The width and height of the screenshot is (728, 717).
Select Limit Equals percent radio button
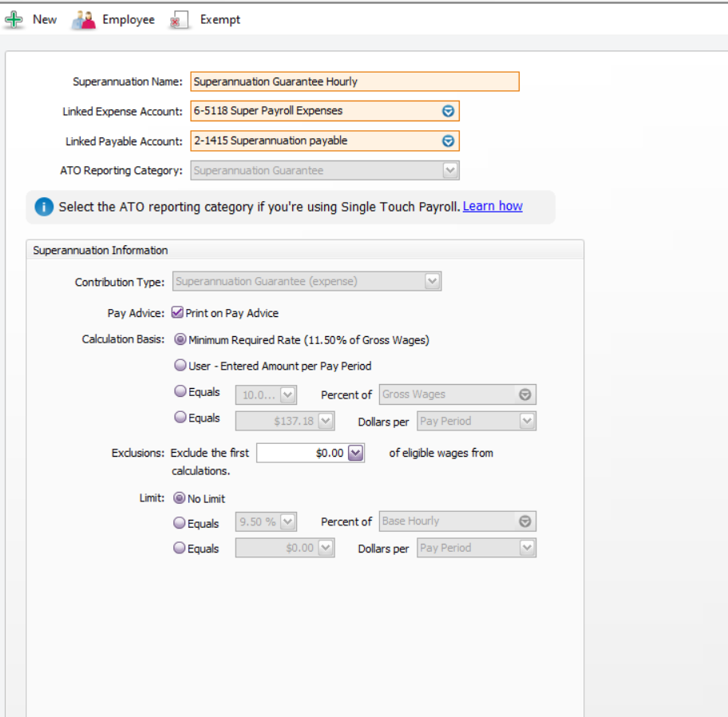tap(180, 524)
